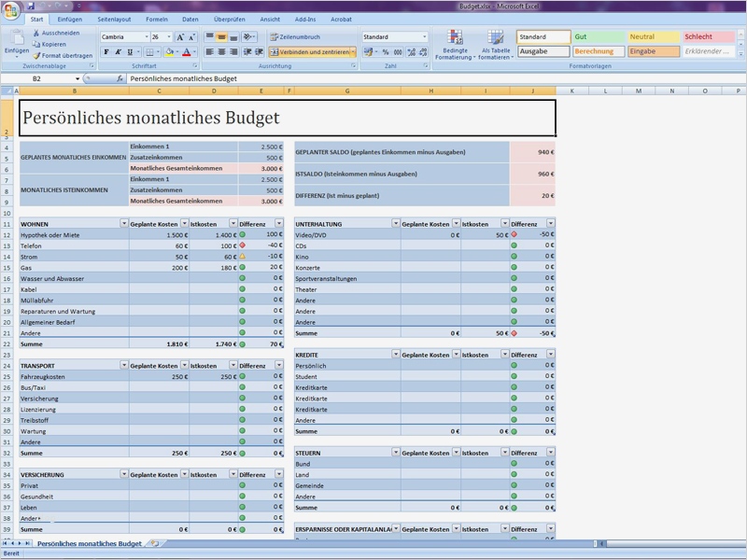747x560 pixels.
Task: Toggle italic (K) formatting
Action: 118,52
